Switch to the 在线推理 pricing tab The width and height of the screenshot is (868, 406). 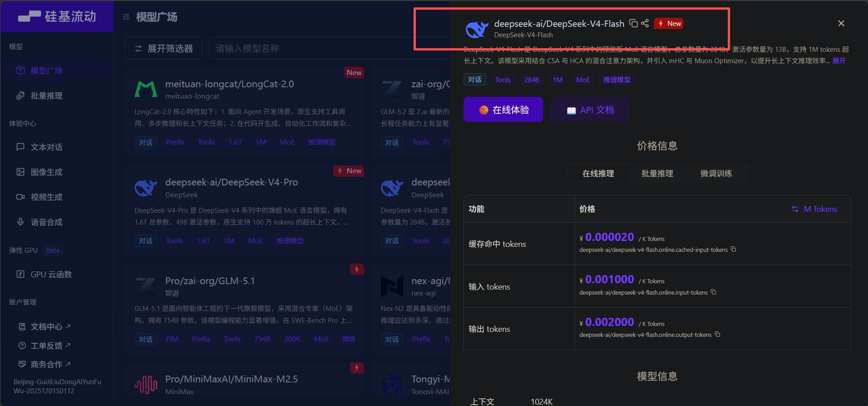tap(598, 173)
